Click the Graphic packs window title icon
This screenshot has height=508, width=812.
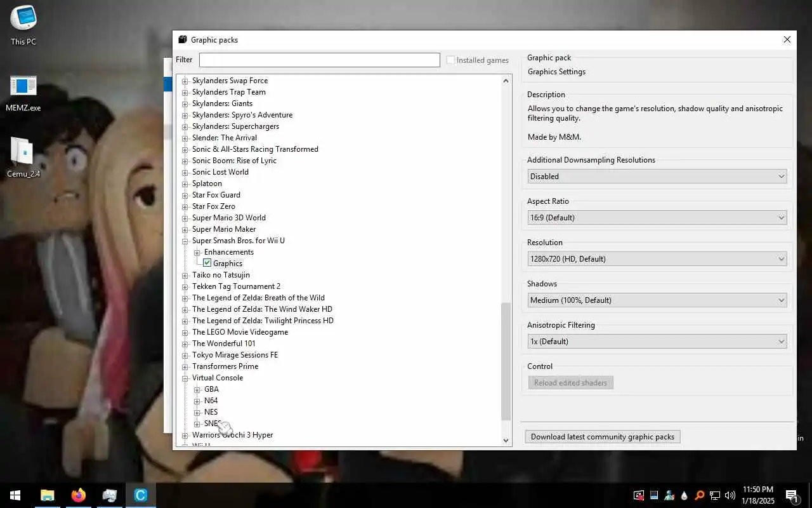(x=183, y=39)
